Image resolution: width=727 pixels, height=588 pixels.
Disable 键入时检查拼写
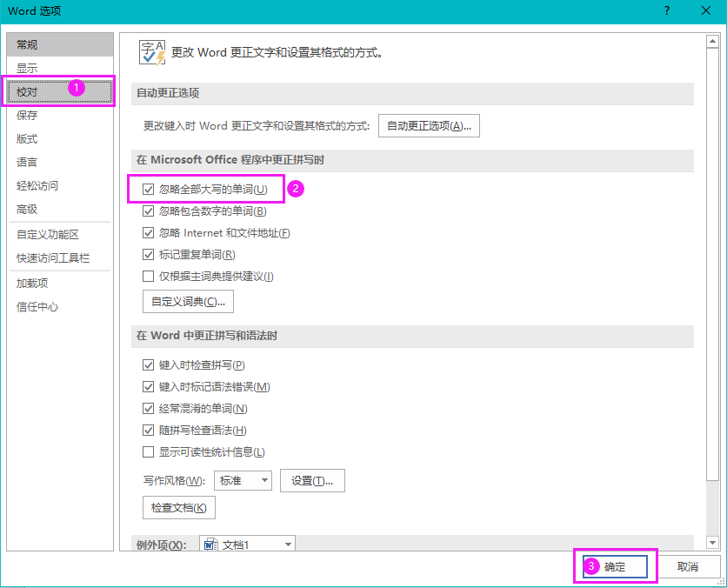tap(149, 364)
